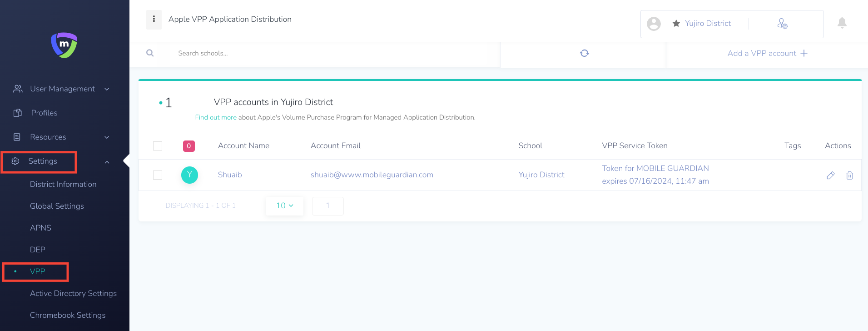Collapse the sidebar using the white arrow notch

point(126,160)
